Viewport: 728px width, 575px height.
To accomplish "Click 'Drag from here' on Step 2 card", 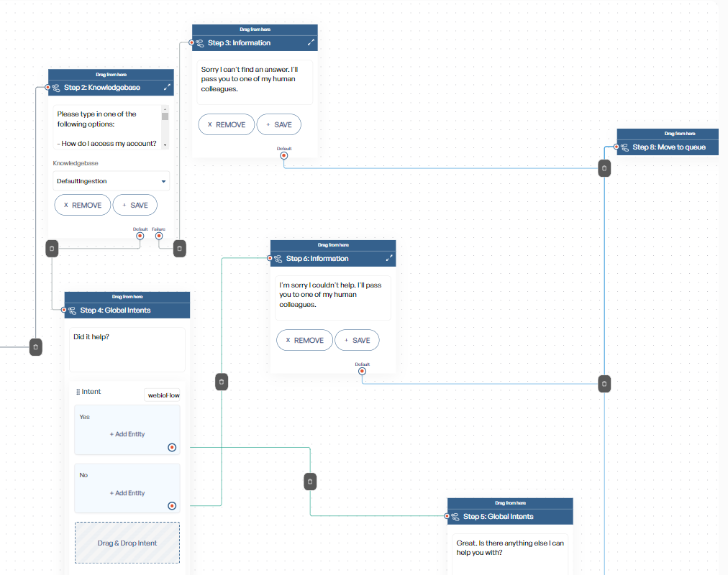I will 111,75.
